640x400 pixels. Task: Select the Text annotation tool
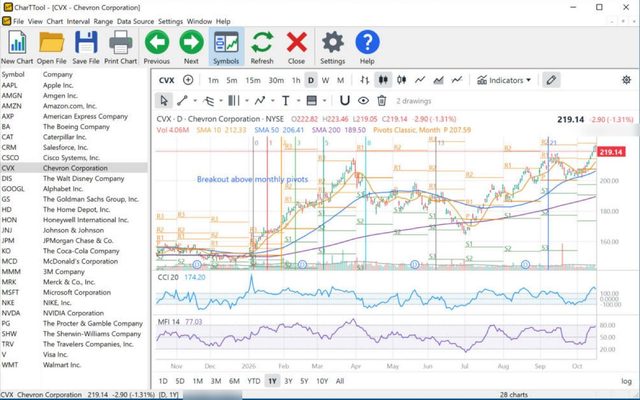click(x=286, y=100)
